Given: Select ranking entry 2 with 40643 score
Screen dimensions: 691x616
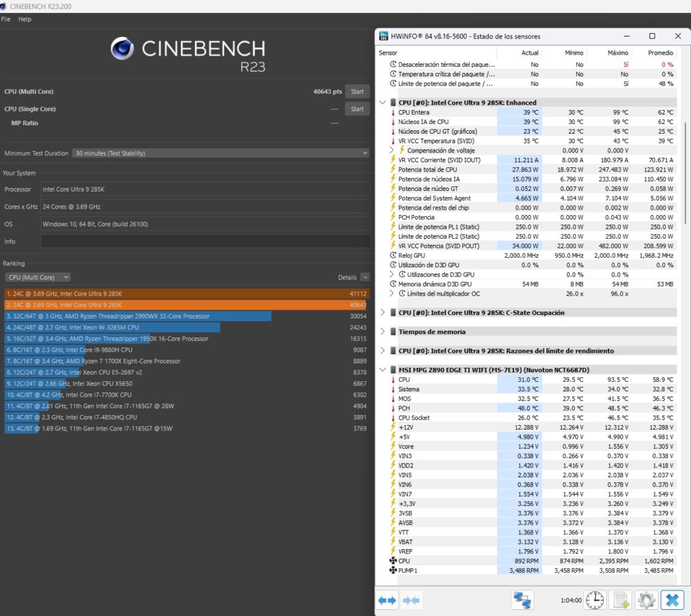Looking at the screenshot, I should (186, 304).
